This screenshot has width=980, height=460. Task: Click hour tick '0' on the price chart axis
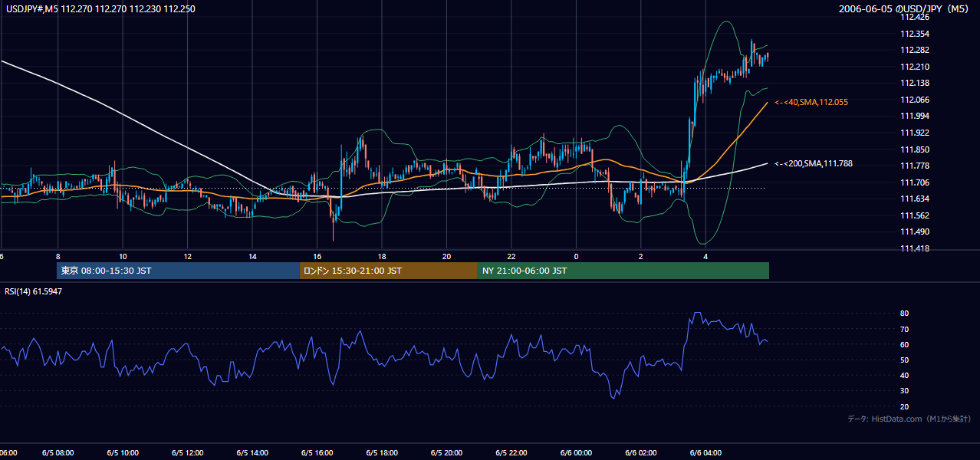[576, 256]
